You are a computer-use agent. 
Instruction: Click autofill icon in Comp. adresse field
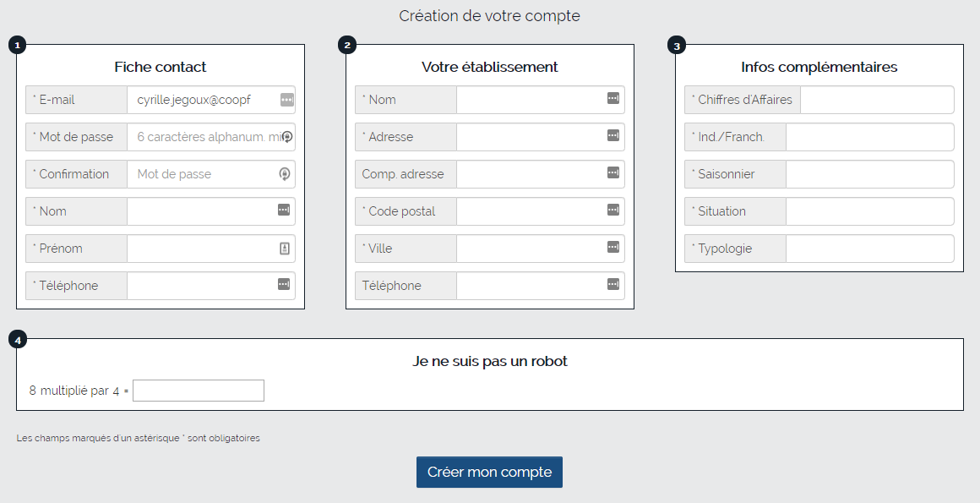(x=613, y=172)
